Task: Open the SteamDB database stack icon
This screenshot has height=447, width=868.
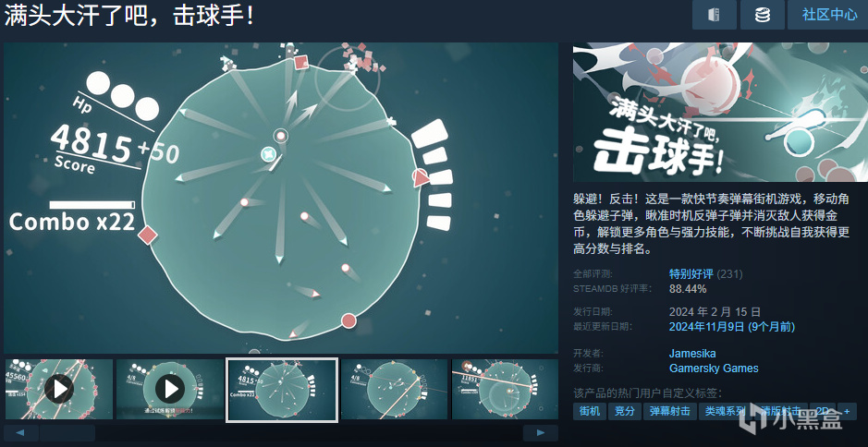Action: coord(763,15)
